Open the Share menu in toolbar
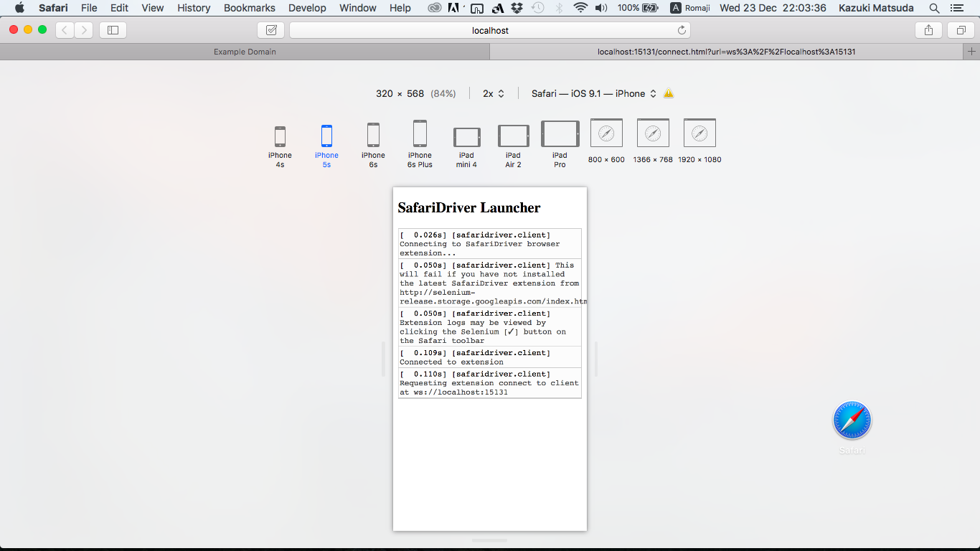Image resolution: width=980 pixels, height=551 pixels. pos(928,30)
